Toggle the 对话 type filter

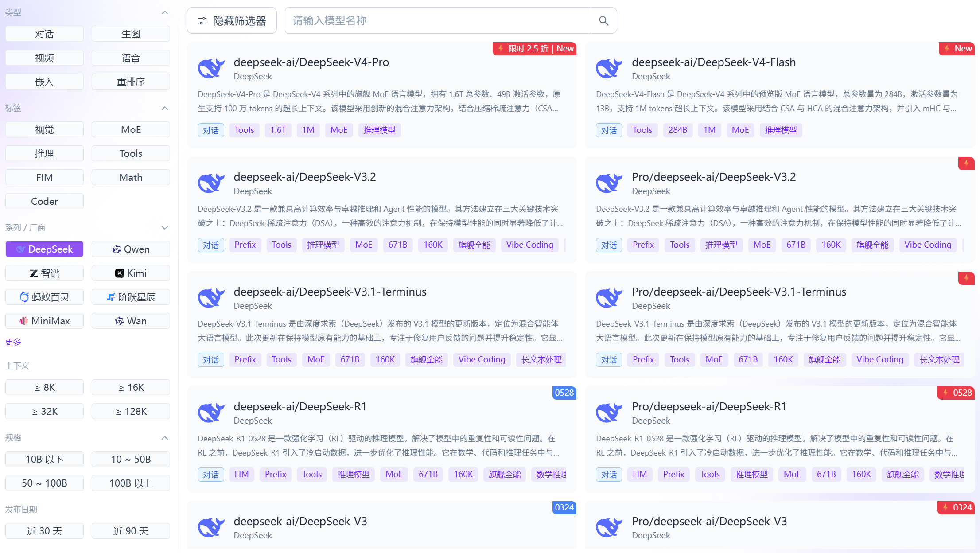tap(44, 34)
